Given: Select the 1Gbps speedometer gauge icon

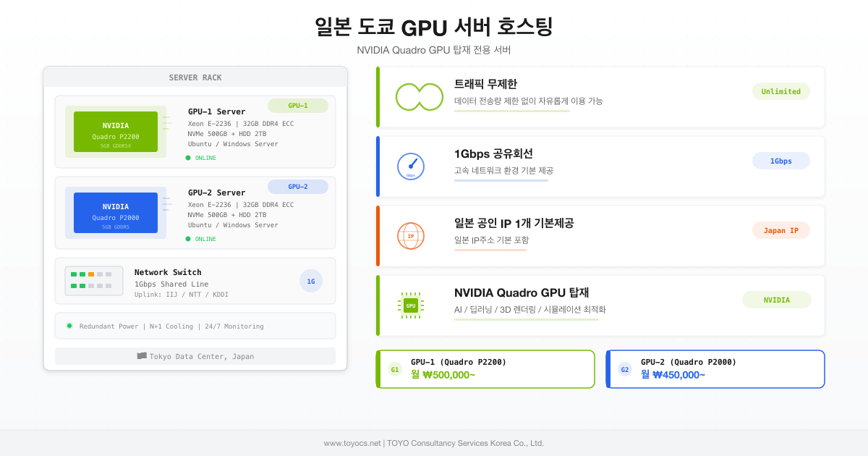Looking at the screenshot, I should 411,166.
